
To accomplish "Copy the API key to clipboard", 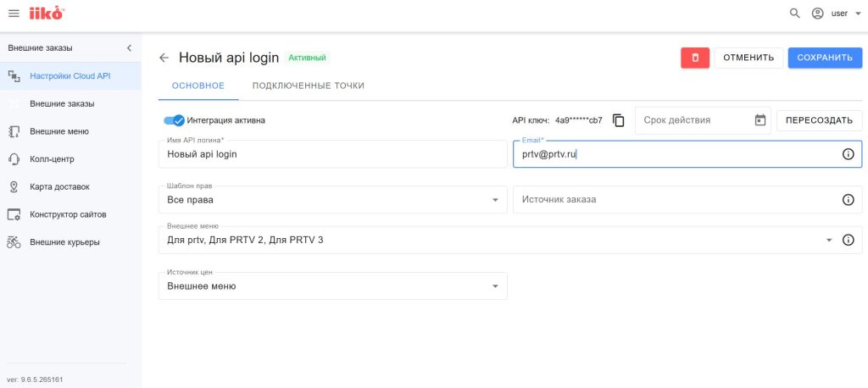I will 619,120.
